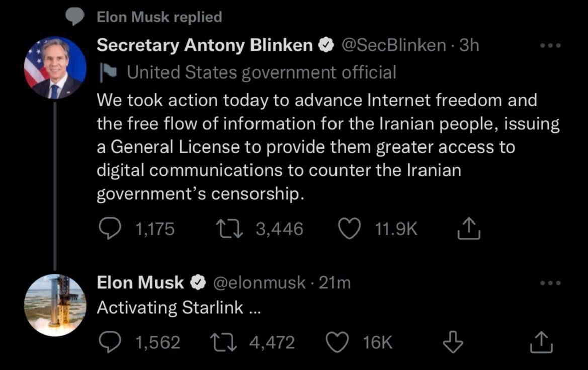Share Elon Musk's tweet
Image resolution: width=588 pixels, height=370 pixels.
click(541, 343)
